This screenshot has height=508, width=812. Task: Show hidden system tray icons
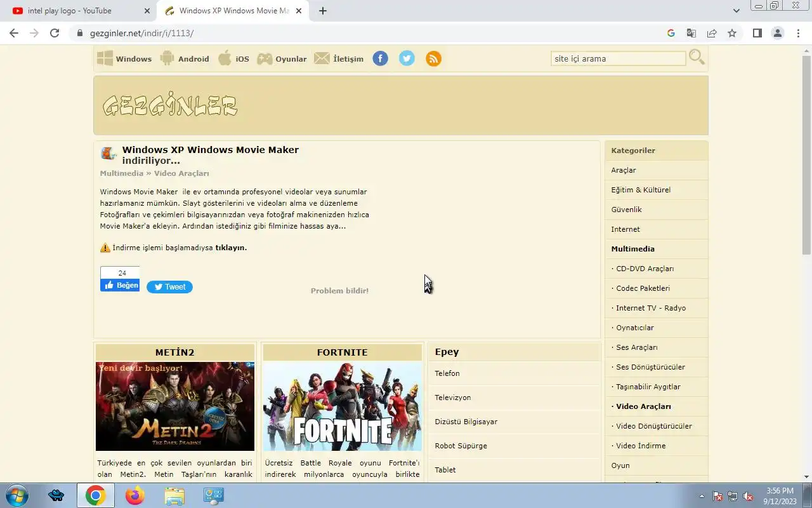click(702, 496)
